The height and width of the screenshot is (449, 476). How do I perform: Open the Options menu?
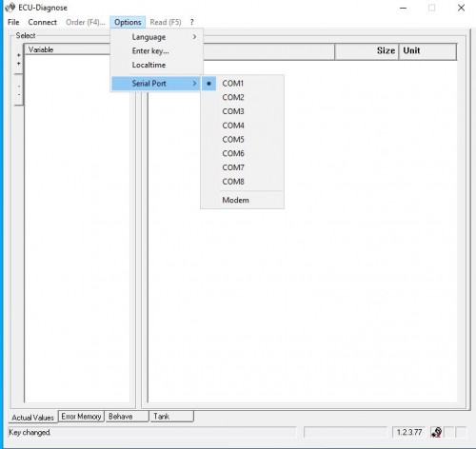click(128, 22)
